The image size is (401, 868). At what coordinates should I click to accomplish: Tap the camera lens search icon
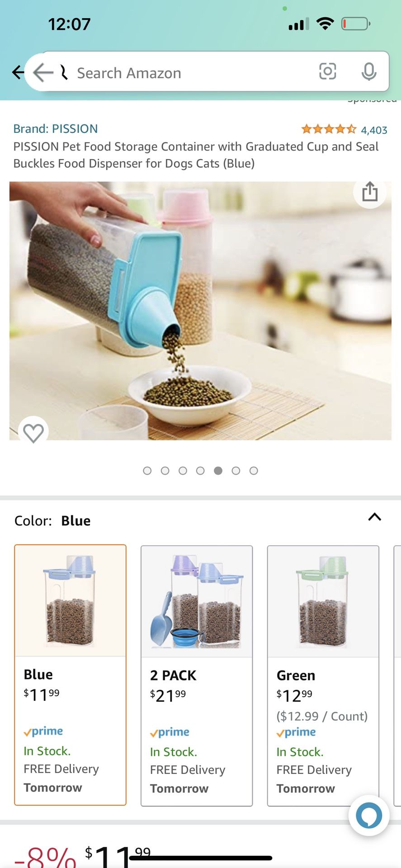327,71
